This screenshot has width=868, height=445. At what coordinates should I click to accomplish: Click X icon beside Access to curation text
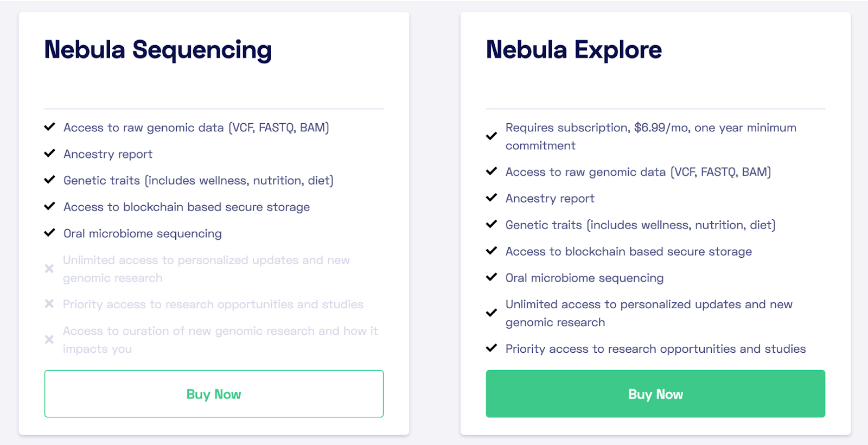click(x=49, y=339)
